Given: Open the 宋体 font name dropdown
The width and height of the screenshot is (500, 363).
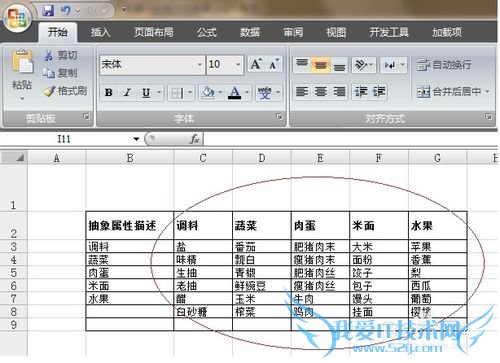Looking at the screenshot, I should point(200,64).
